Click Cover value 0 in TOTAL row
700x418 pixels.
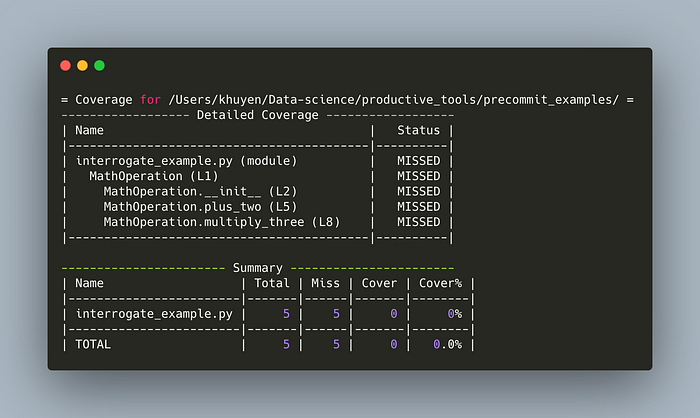(x=393, y=344)
